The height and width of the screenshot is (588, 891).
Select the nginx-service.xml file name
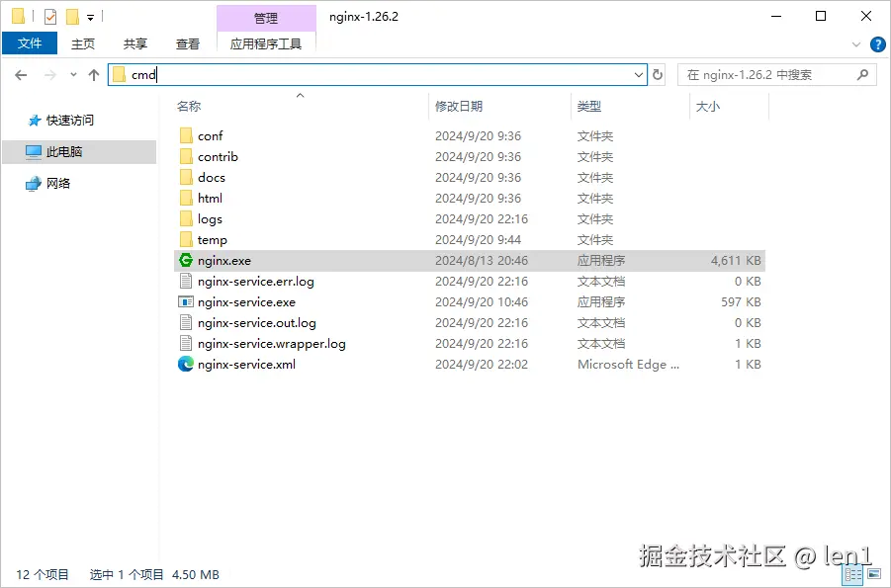point(246,364)
